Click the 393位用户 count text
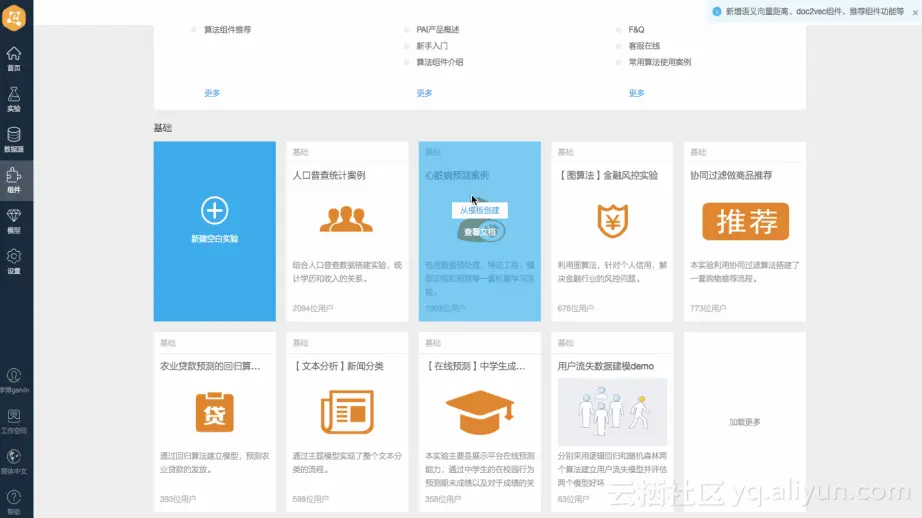922x518 pixels. (178, 499)
